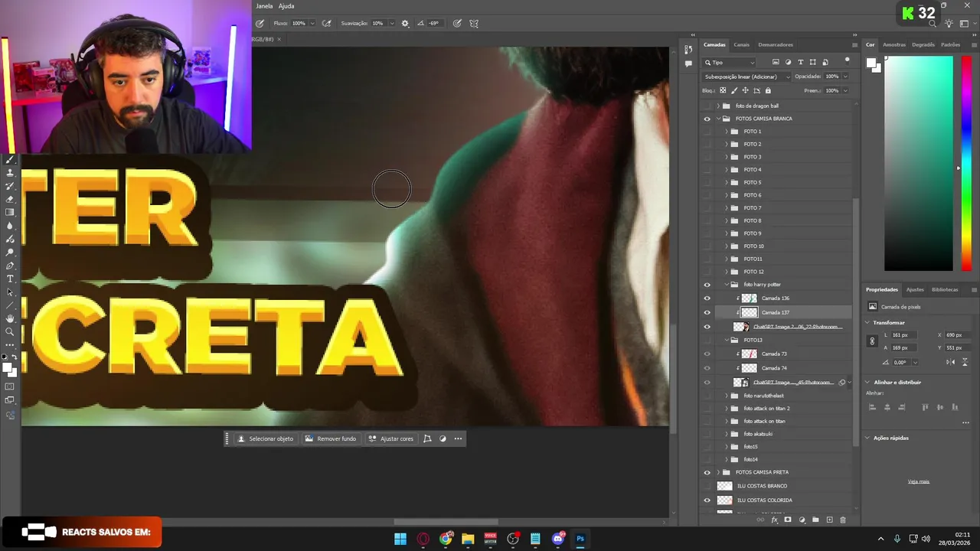Toggle visibility of Camada 73
The width and height of the screenshot is (980, 551).
707,354
